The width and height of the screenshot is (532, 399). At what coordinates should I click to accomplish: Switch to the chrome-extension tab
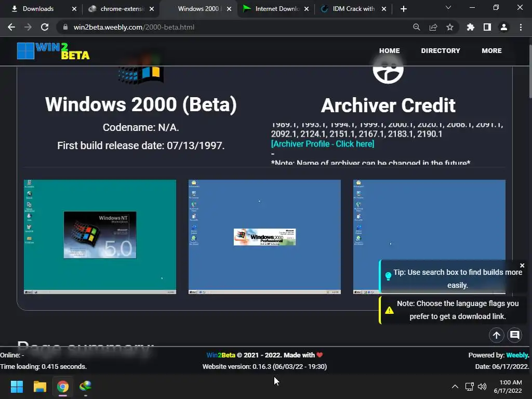pyautogui.click(x=117, y=9)
